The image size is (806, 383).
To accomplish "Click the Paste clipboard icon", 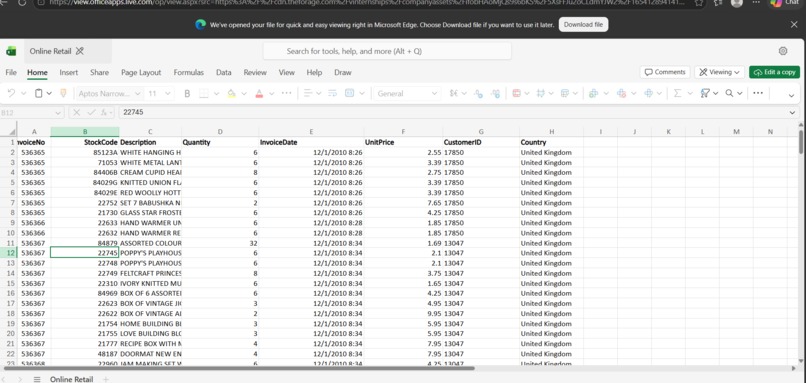I will click(x=39, y=93).
